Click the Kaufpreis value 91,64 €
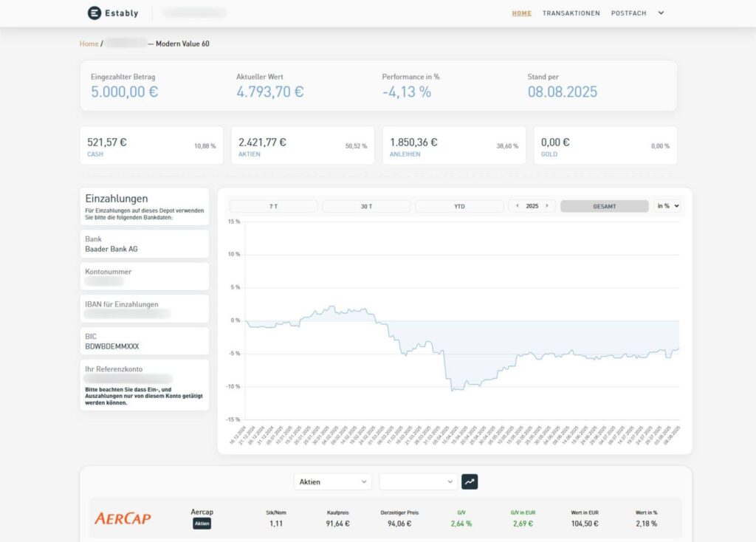This screenshot has height=542, width=756. point(337,524)
